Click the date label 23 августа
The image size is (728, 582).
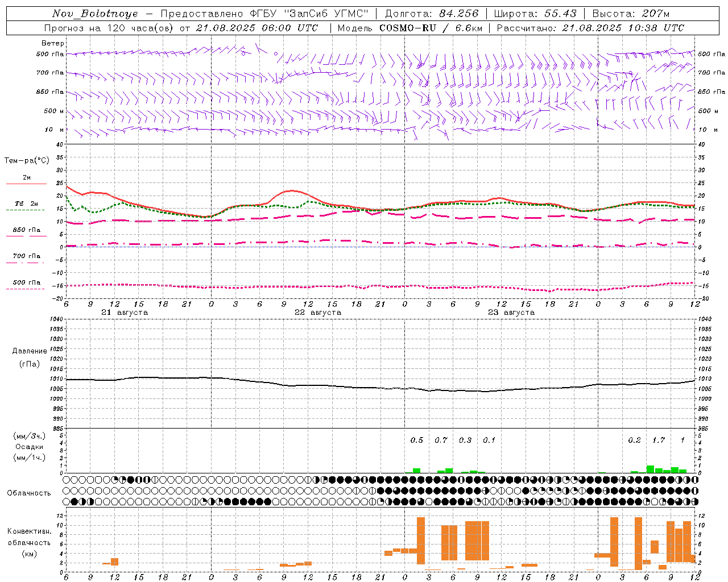(x=511, y=313)
